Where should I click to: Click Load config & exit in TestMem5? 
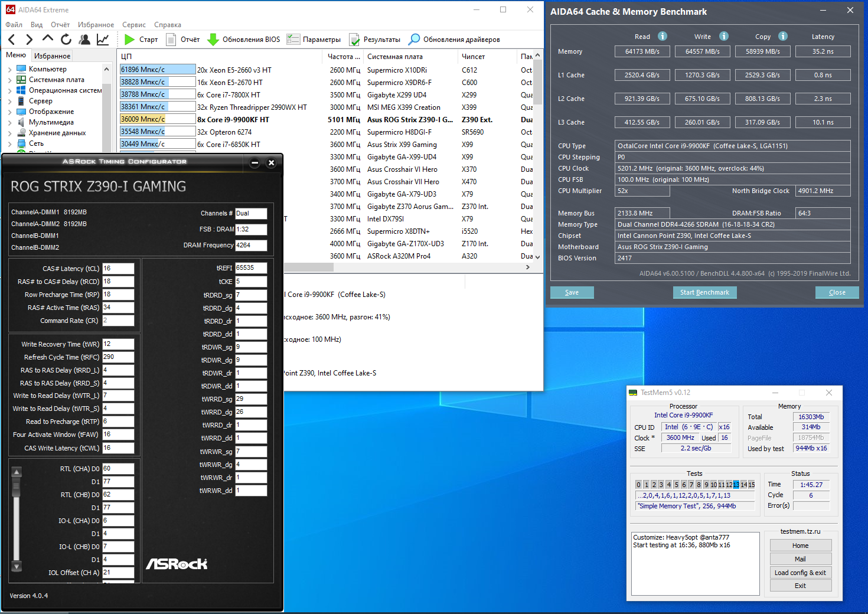801,573
